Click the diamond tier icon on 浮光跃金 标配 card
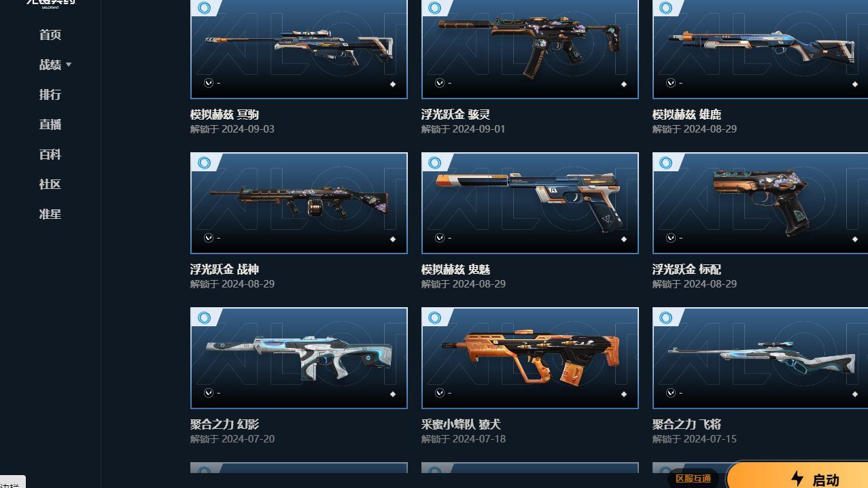The height and width of the screenshot is (488, 868). [855, 239]
